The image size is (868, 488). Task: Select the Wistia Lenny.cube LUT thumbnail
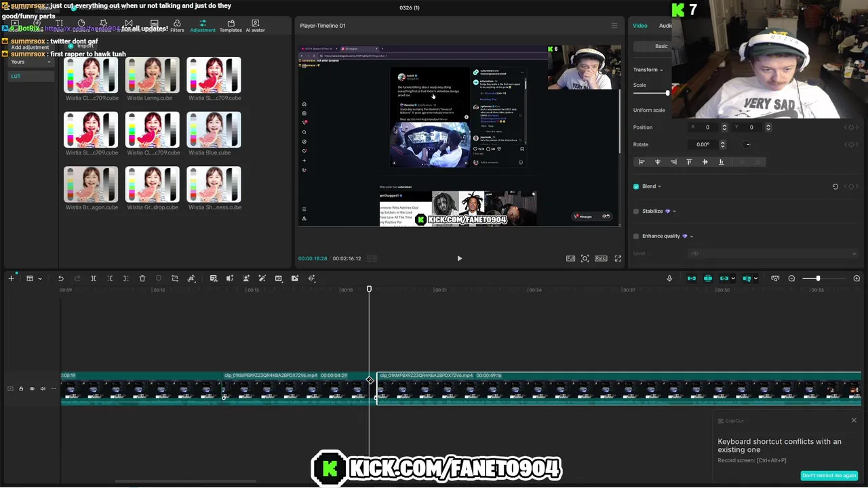152,75
